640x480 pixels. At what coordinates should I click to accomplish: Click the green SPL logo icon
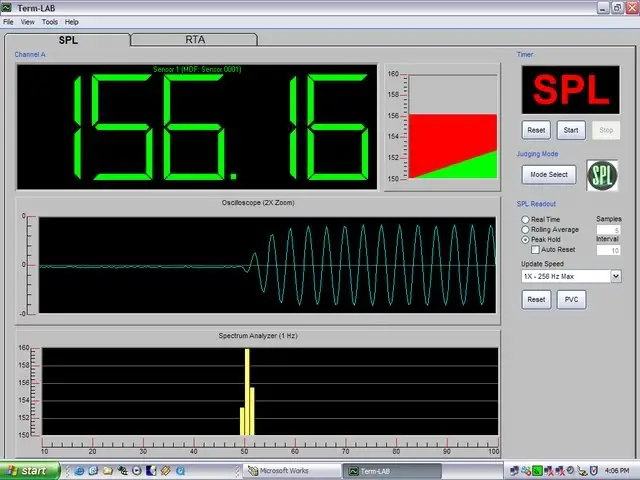pos(602,175)
